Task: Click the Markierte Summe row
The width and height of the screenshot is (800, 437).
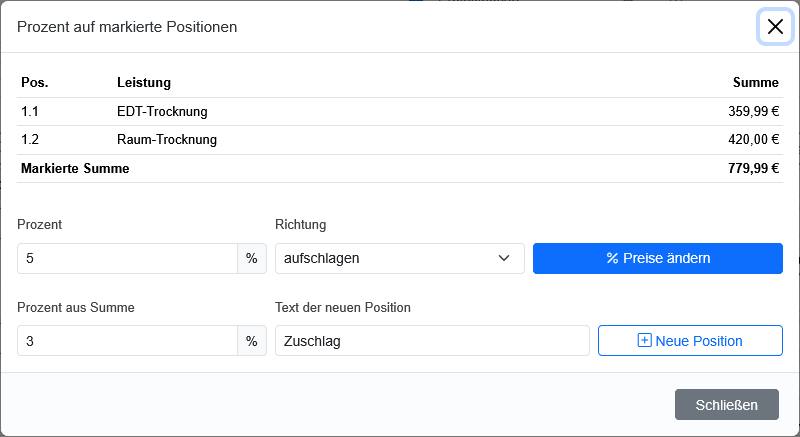Action: [400, 169]
